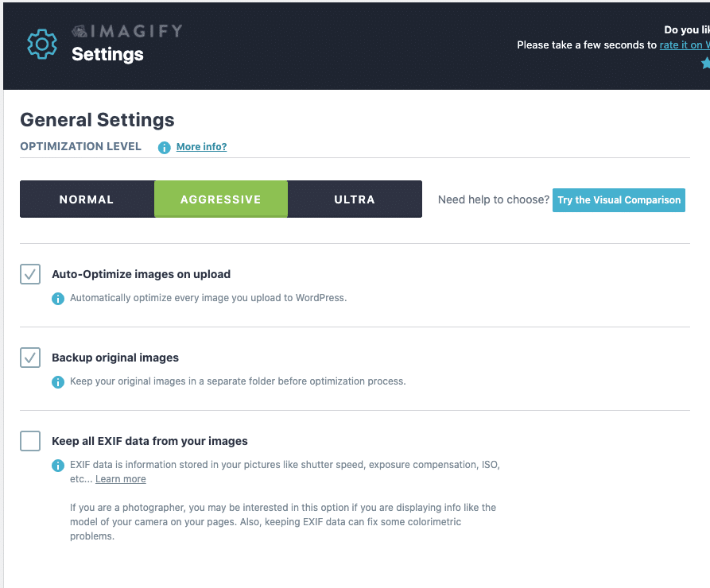Click the info icon beside Backup original images text
This screenshot has height=588, width=710.
tap(57, 381)
